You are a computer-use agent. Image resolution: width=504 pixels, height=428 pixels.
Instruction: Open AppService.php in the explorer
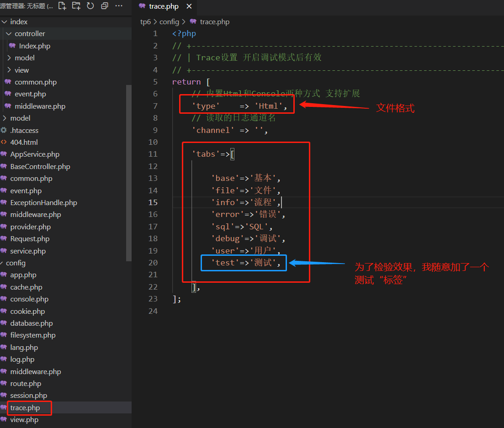point(35,154)
